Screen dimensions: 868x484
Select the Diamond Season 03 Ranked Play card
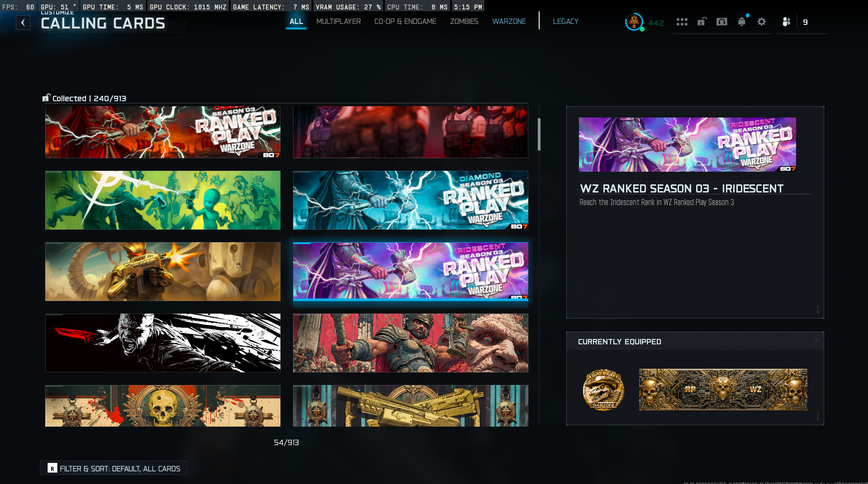click(x=411, y=200)
